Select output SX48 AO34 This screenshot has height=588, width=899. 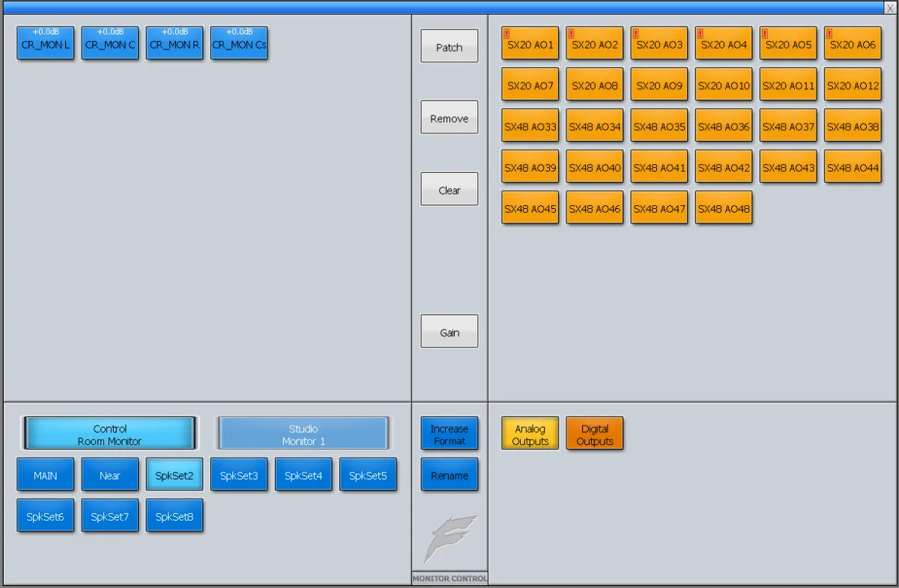(x=595, y=126)
